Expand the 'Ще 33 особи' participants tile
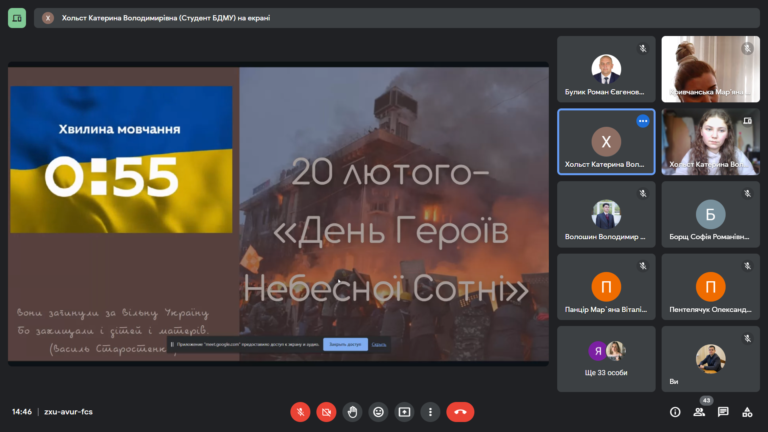Viewport: 768px width, 432px height. click(606, 358)
